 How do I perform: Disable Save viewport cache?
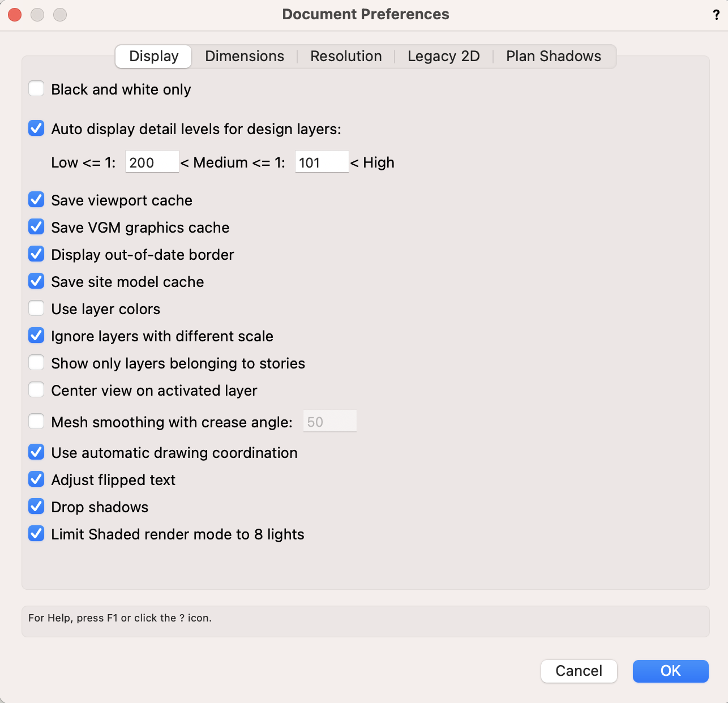[x=37, y=200]
